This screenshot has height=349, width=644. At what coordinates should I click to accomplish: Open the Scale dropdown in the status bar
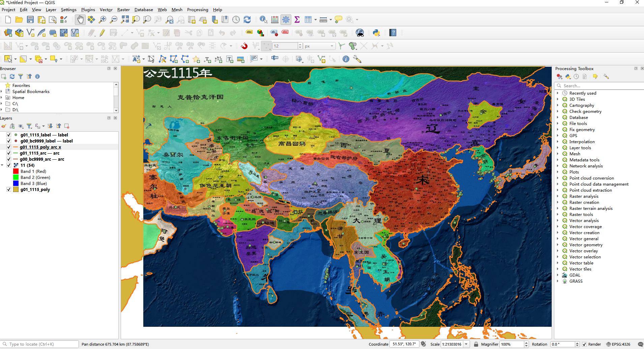tap(467, 344)
